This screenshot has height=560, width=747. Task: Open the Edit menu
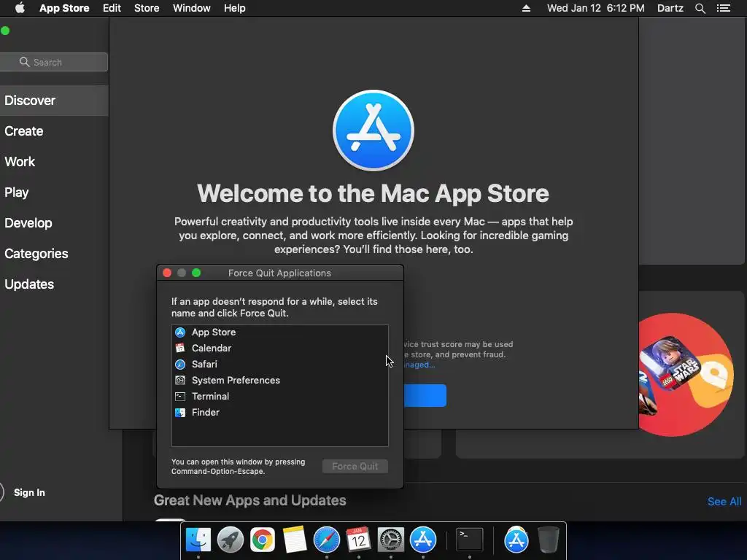(112, 8)
